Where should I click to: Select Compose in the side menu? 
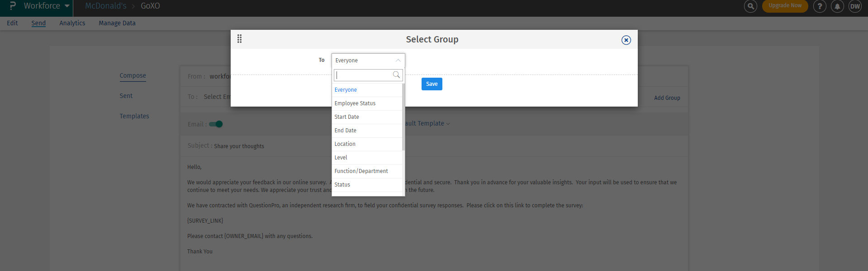133,75
